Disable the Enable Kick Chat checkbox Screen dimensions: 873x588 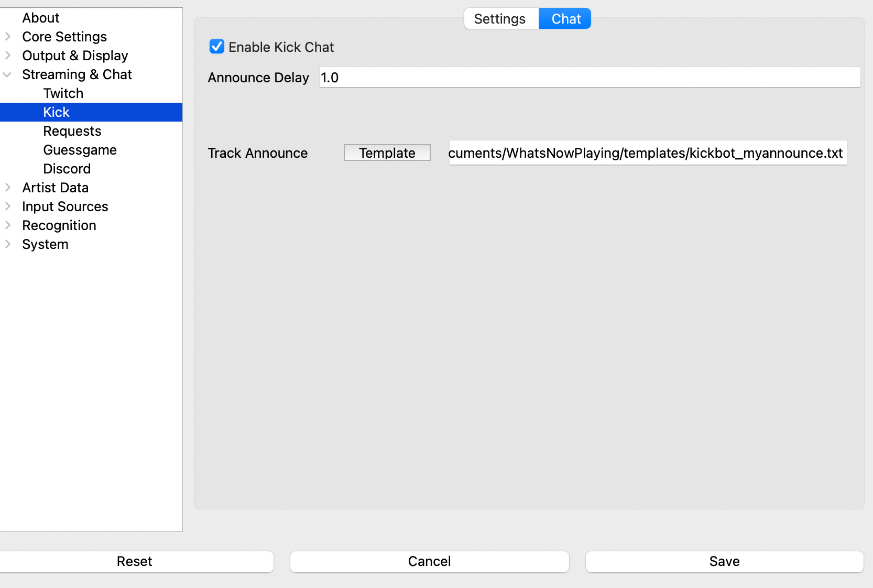coord(217,47)
